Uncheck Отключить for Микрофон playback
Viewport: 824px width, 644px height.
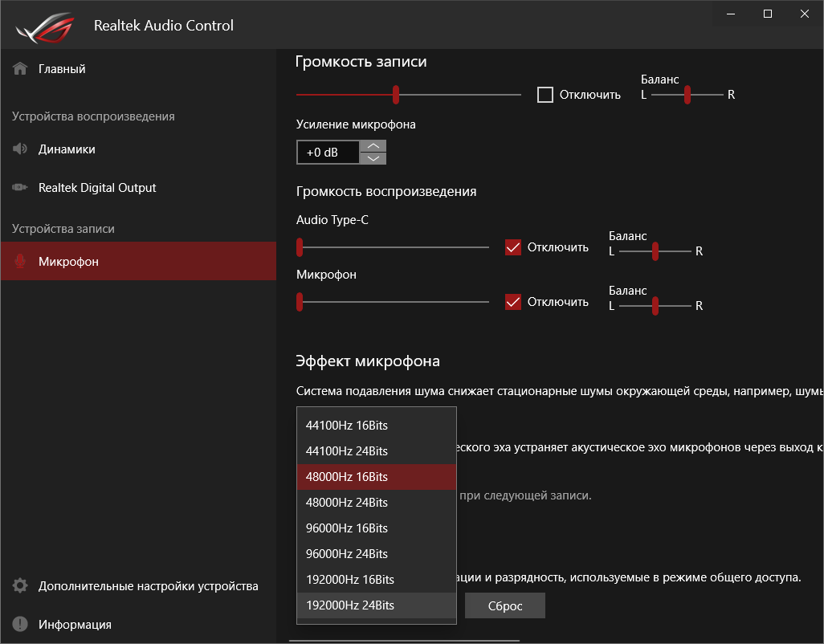(x=513, y=302)
